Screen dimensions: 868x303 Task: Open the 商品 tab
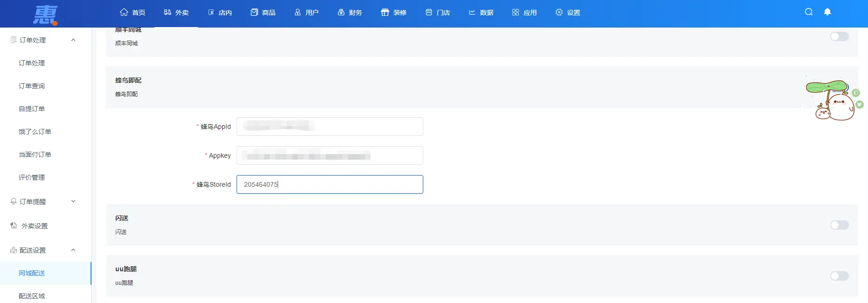click(x=263, y=13)
